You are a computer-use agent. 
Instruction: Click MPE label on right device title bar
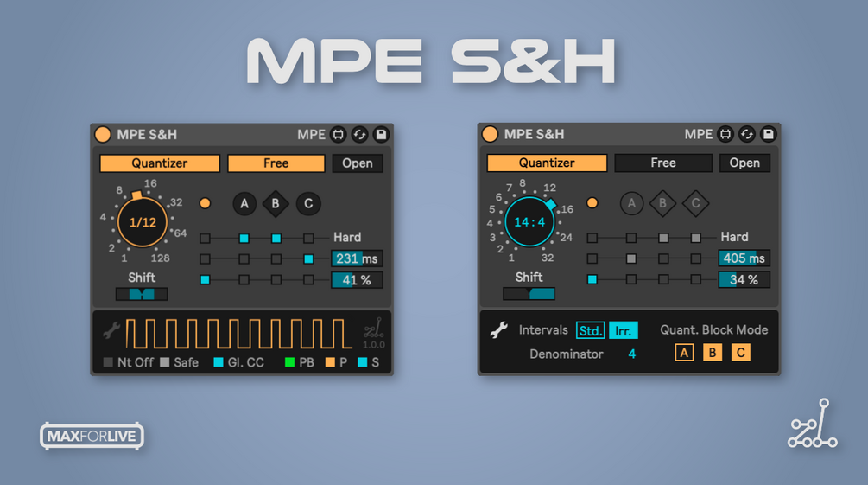(699, 134)
